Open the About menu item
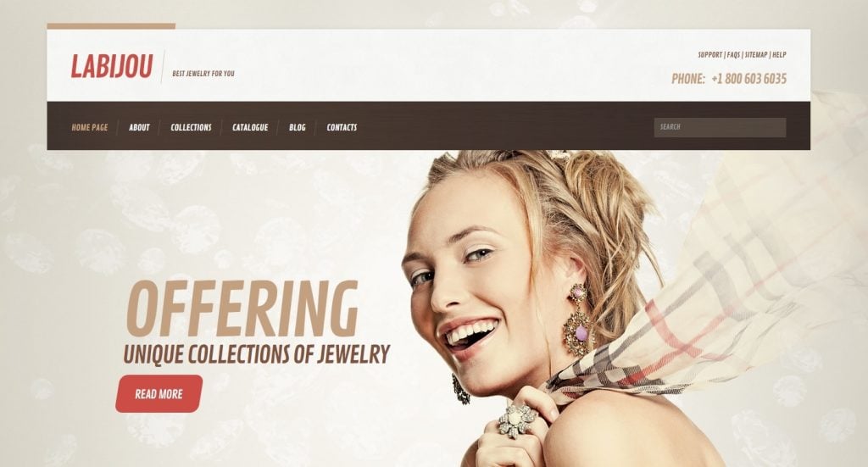 point(139,127)
